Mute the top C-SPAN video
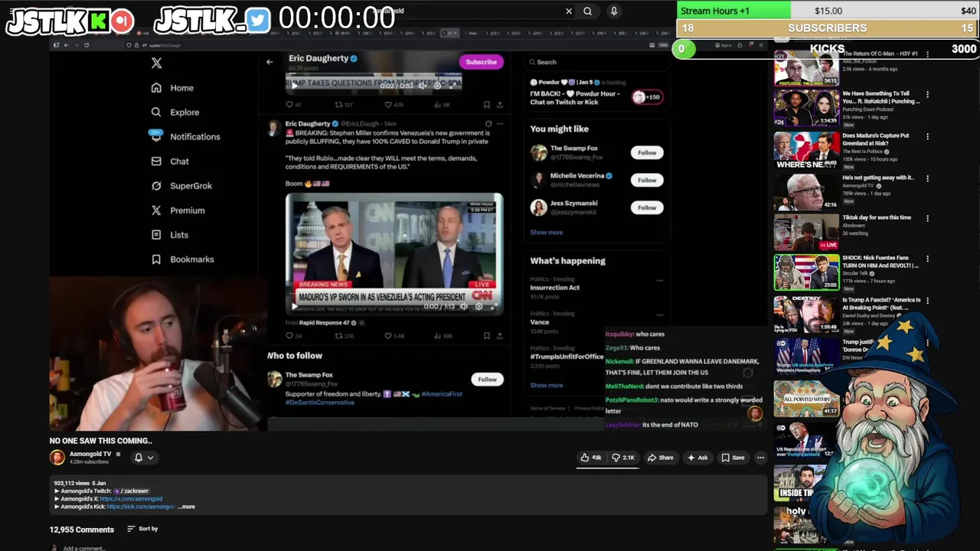The height and width of the screenshot is (551, 980). pos(422,86)
